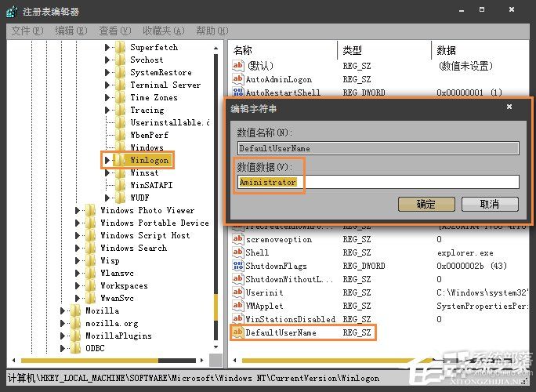536x392 pixels.
Task: Select the Workspaces registry key
Action: tap(124, 285)
